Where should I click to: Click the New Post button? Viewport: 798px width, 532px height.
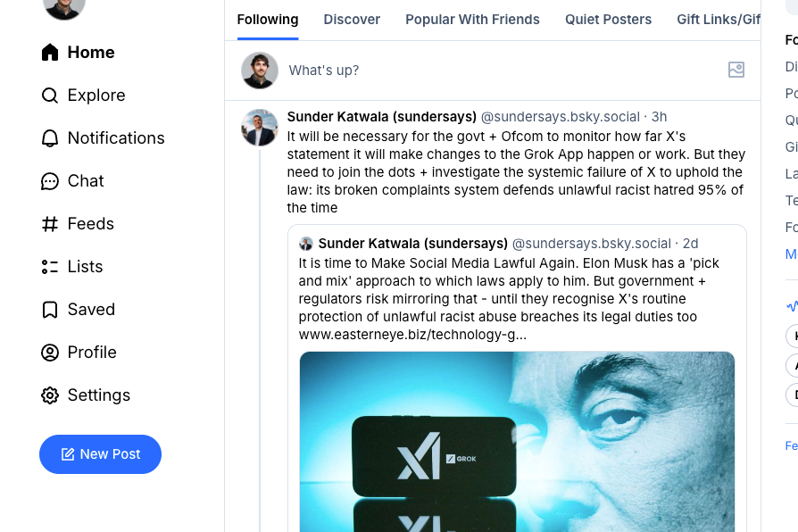click(100, 454)
